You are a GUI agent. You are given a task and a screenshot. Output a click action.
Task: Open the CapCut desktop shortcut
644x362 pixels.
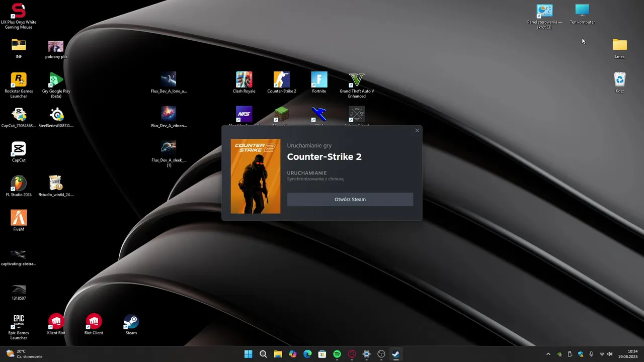click(x=19, y=151)
